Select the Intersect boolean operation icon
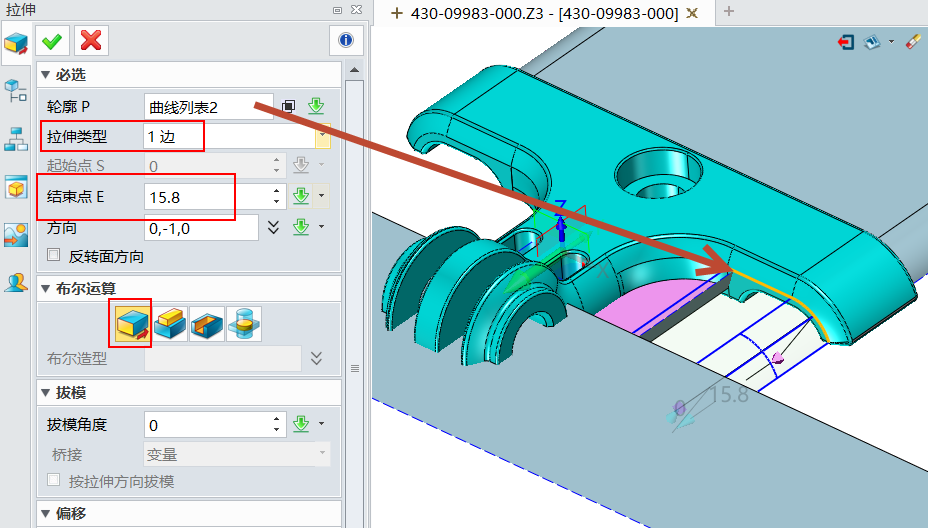The width and height of the screenshot is (928, 528). tap(244, 324)
